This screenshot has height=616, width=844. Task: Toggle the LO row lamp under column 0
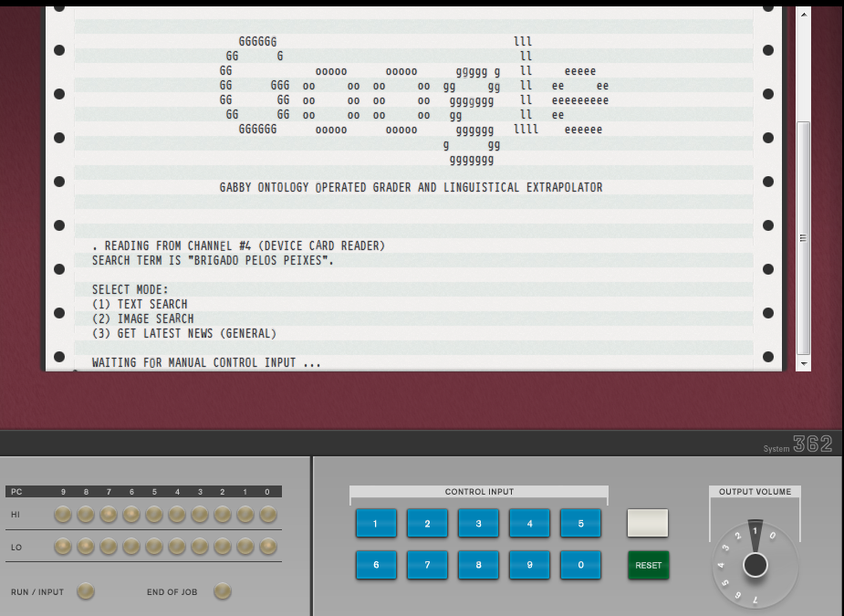tap(267, 547)
